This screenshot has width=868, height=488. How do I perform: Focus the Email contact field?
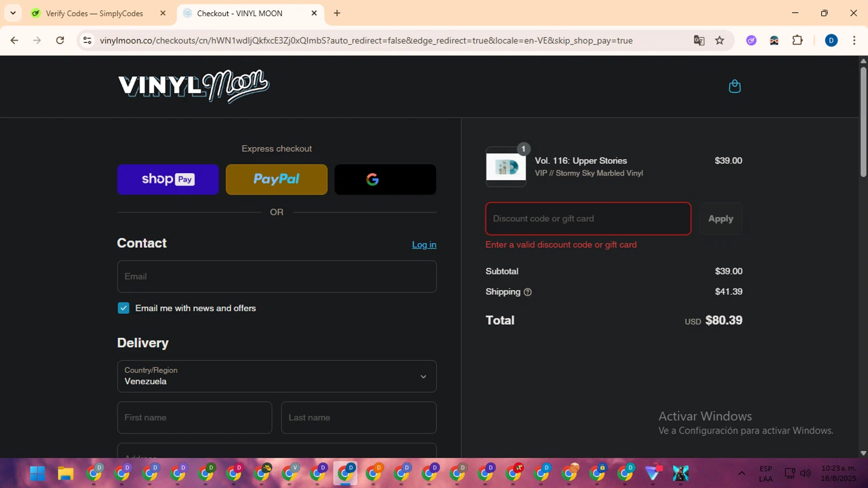pos(277,277)
